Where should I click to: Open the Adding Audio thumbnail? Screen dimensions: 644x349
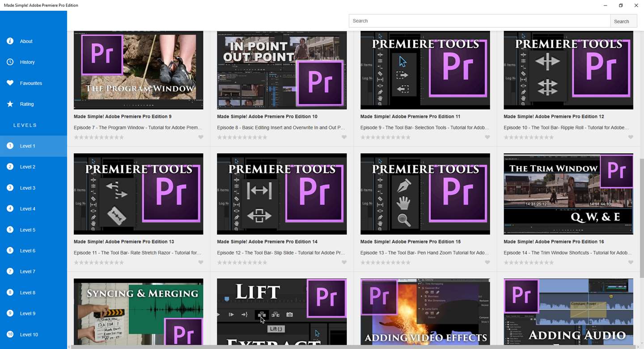pyautogui.click(x=568, y=311)
